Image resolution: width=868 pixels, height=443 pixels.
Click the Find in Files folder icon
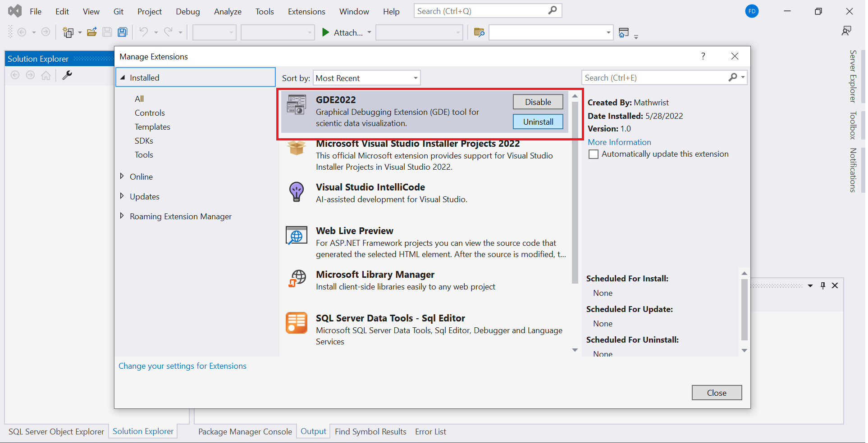pos(479,32)
